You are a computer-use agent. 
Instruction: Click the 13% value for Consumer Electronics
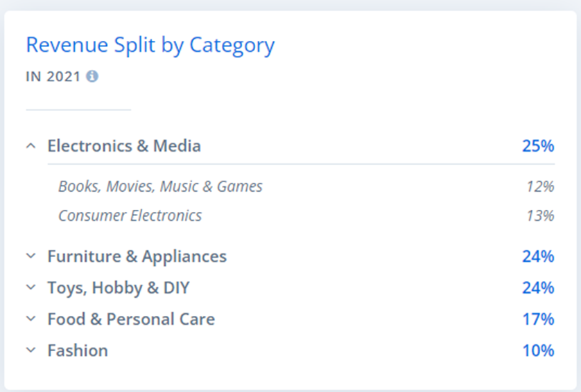pyautogui.click(x=541, y=215)
